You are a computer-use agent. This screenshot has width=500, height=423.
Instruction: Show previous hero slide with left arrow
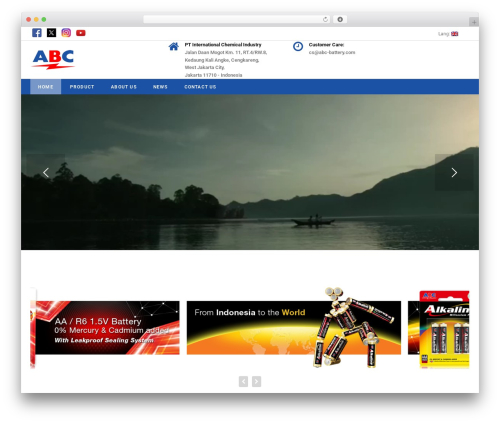click(x=46, y=172)
